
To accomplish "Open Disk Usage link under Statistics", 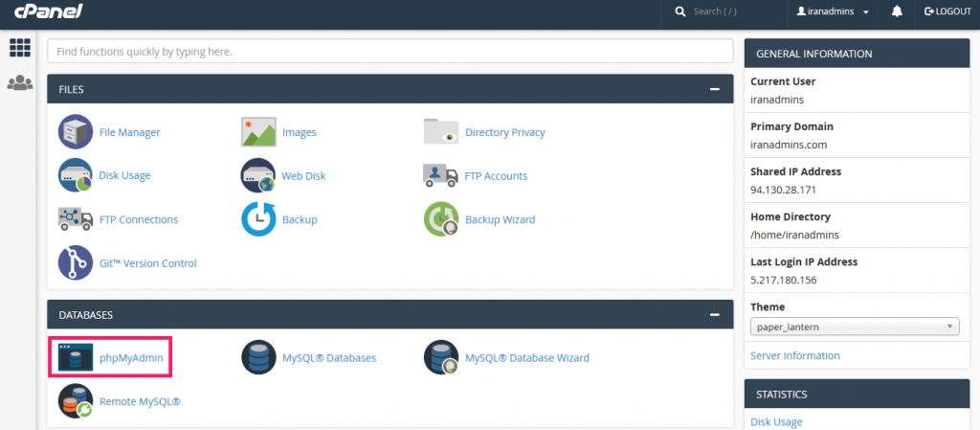I will 776,422.
